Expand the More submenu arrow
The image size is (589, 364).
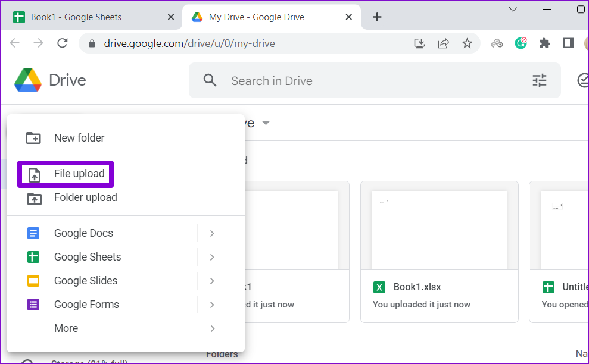click(212, 328)
